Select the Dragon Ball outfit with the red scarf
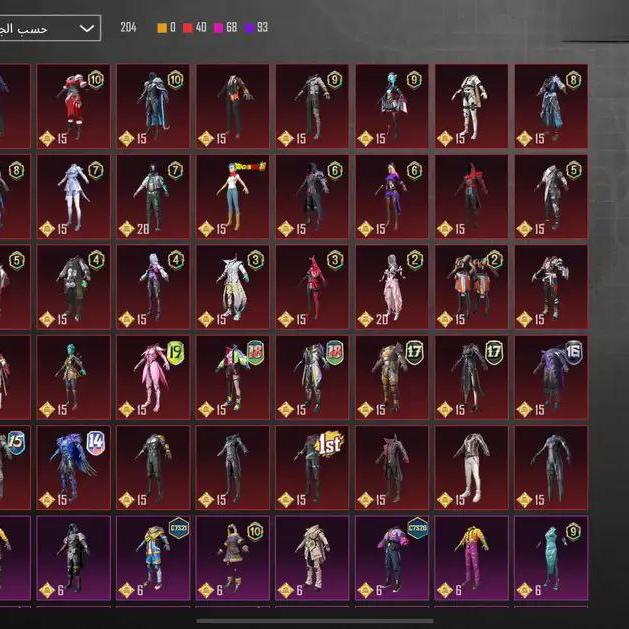 (233, 197)
